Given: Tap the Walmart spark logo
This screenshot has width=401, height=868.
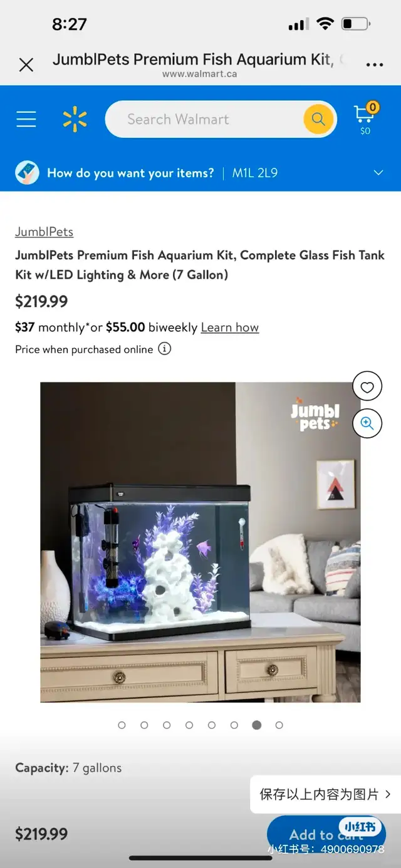Looking at the screenshot, I should coord(75,119).
